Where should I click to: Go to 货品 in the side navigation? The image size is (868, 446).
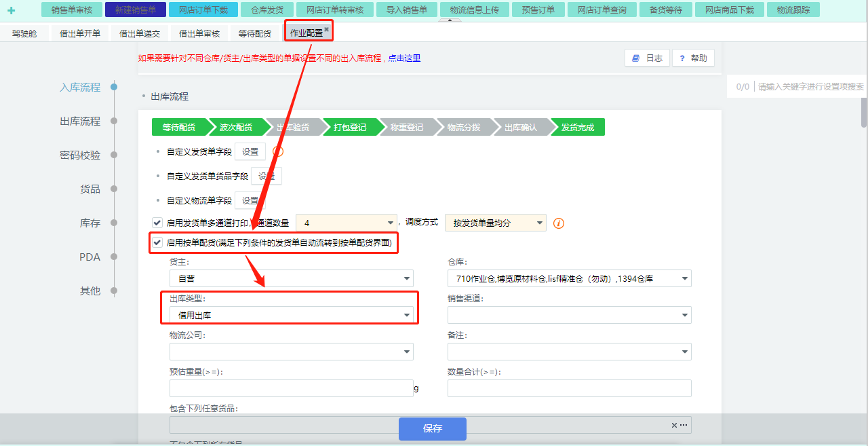(x=90, y=189)
